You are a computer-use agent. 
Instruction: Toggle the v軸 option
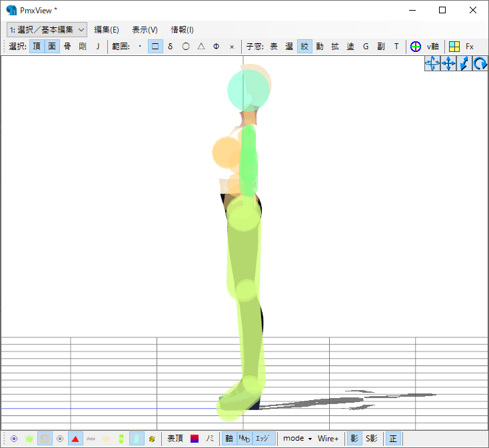coord(433,47)
